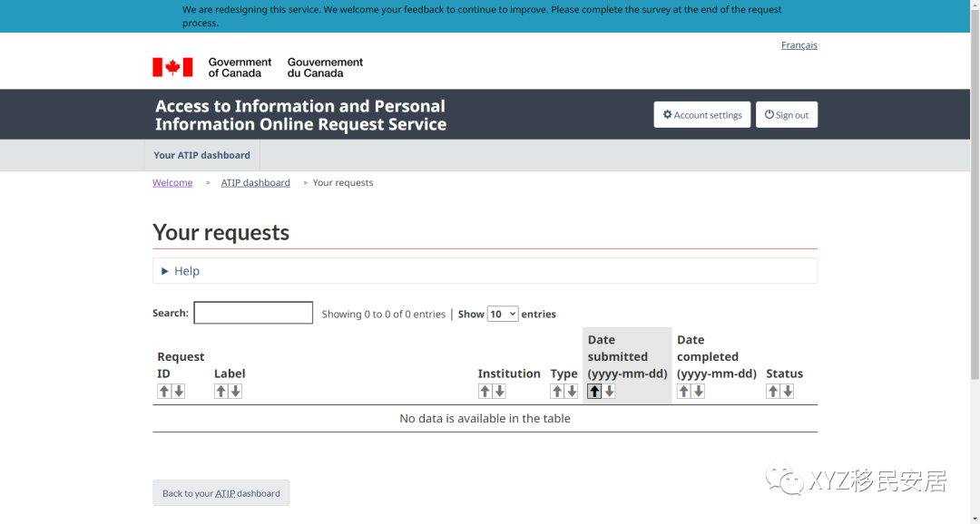This screenshot has width=980, height=524.
Task: Sort Request ID column descending
Action: click(x=179, y=391)
